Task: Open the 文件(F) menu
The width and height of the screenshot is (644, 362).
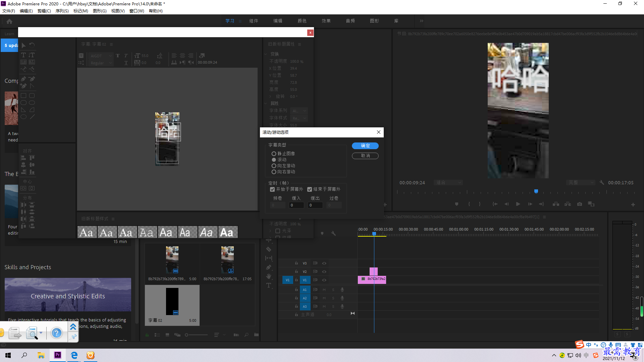Action: 9,11
